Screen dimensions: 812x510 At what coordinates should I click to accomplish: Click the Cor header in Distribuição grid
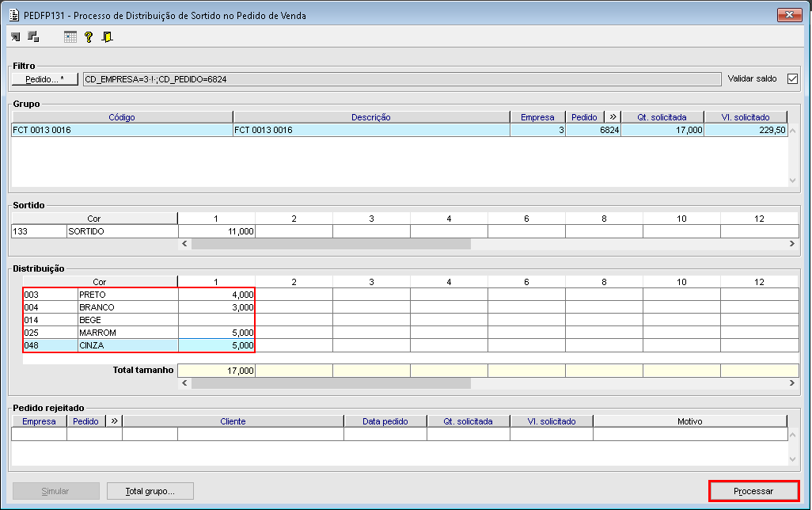click(x=100, y=282)
